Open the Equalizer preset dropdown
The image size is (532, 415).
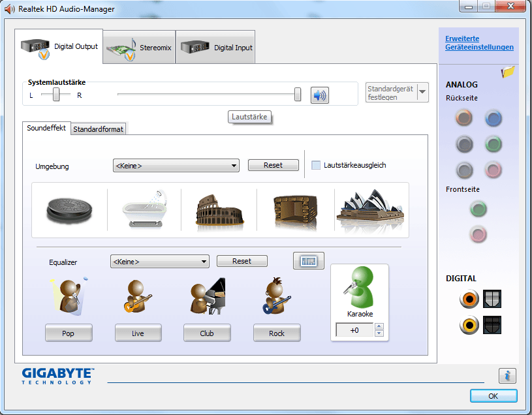tap(160, 262)
